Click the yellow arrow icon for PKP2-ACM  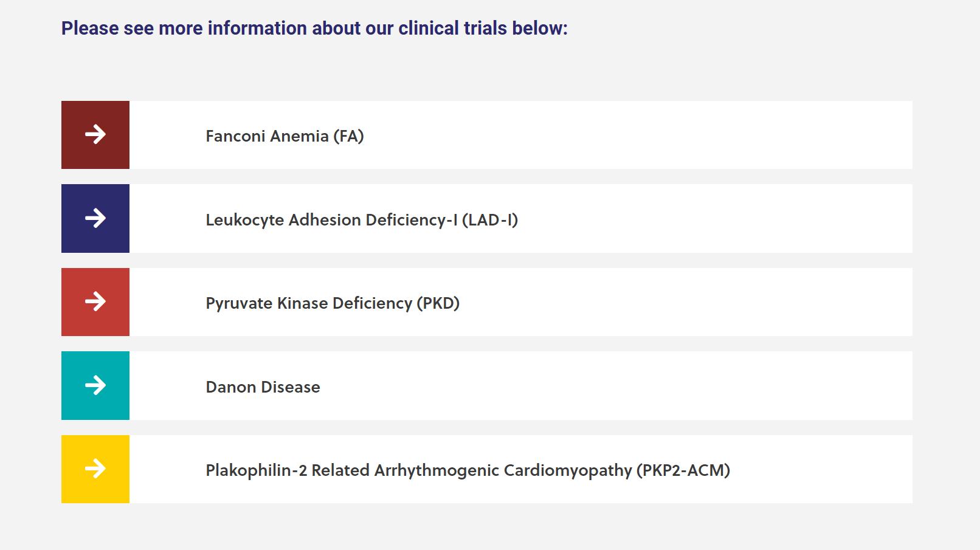pos(95,469)
